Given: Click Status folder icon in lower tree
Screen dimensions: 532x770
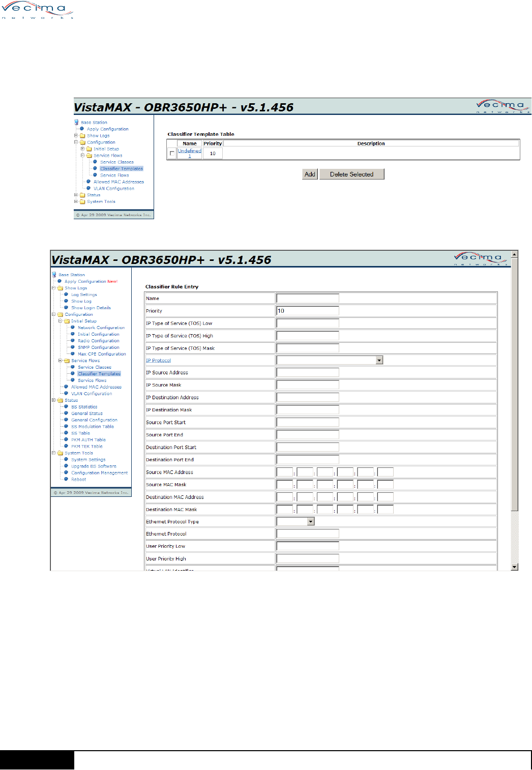Looking at the screenshot, I should pos(61,400).
